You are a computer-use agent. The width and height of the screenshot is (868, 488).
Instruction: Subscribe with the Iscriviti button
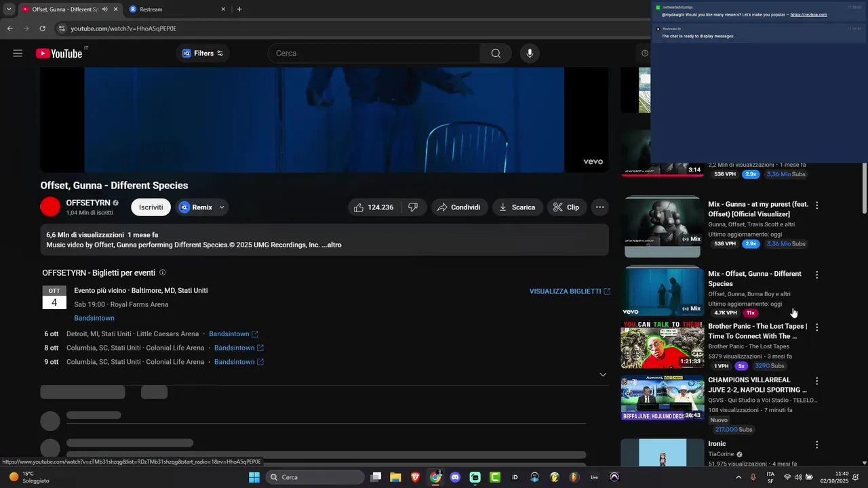tap(151, 207)
